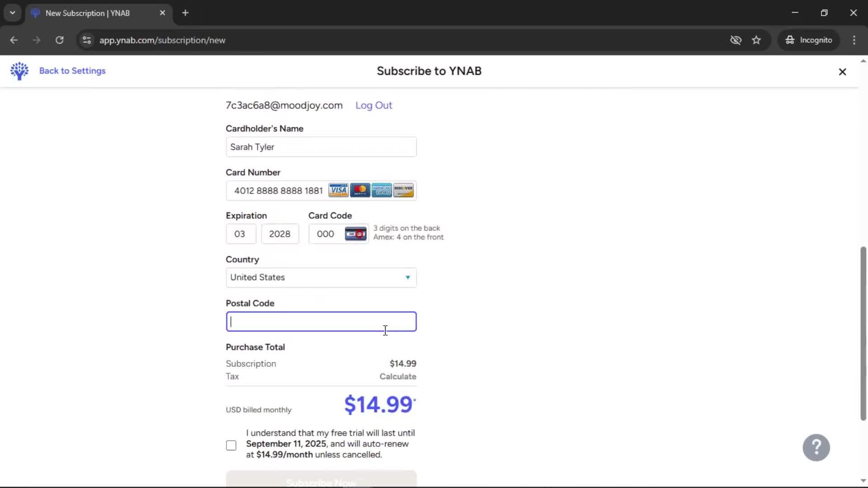Go back in browser history
868x488 pixels.
14,40
